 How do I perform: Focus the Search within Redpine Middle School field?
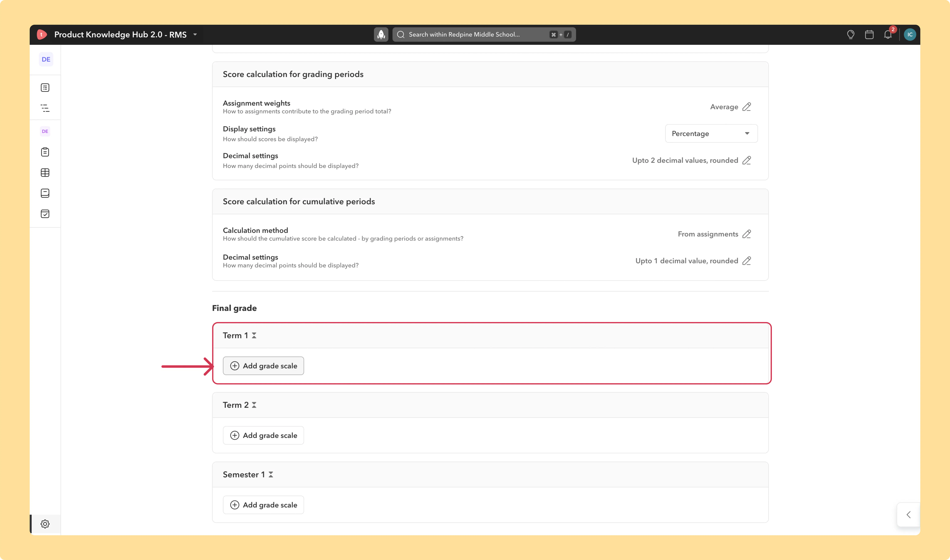[x=484, y=34]
